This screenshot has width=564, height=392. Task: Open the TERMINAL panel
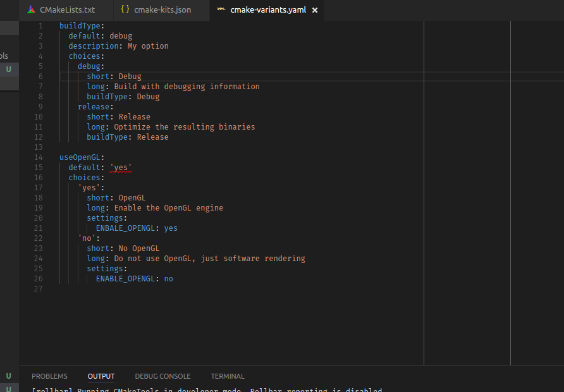coord(228,376)
